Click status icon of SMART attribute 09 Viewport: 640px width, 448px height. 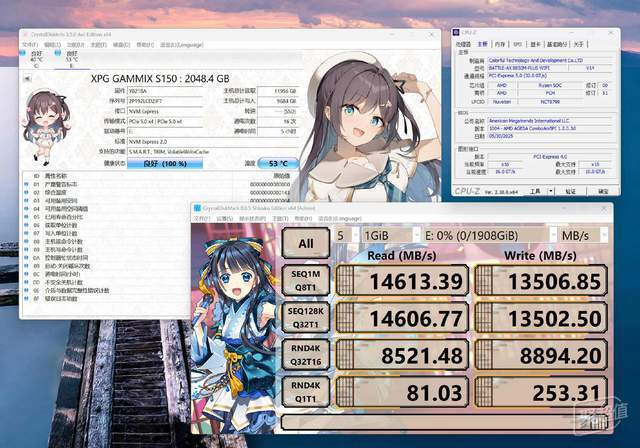[27, 250]
